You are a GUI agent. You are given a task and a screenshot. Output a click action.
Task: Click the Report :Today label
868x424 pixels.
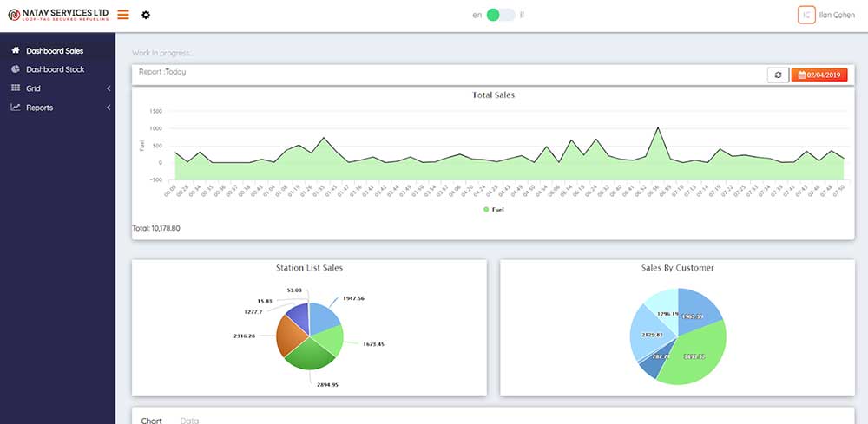(x=162, y=72)
